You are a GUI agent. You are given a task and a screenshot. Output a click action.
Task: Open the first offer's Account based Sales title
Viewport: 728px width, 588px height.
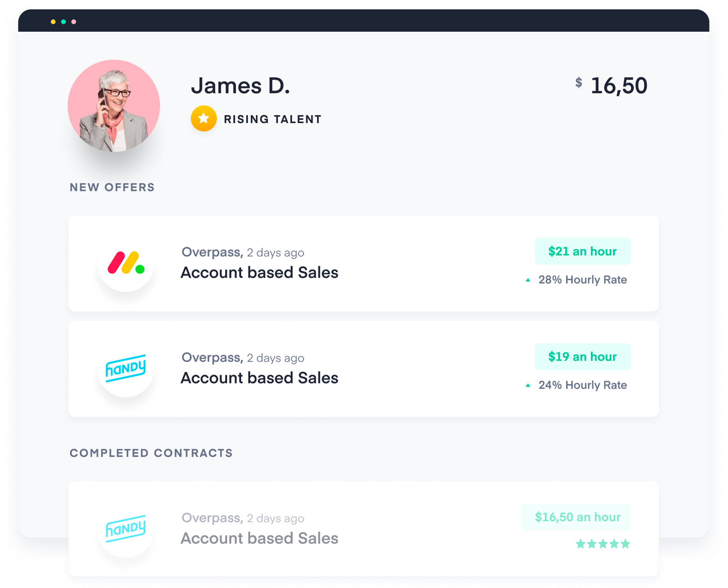click(259, 273)
